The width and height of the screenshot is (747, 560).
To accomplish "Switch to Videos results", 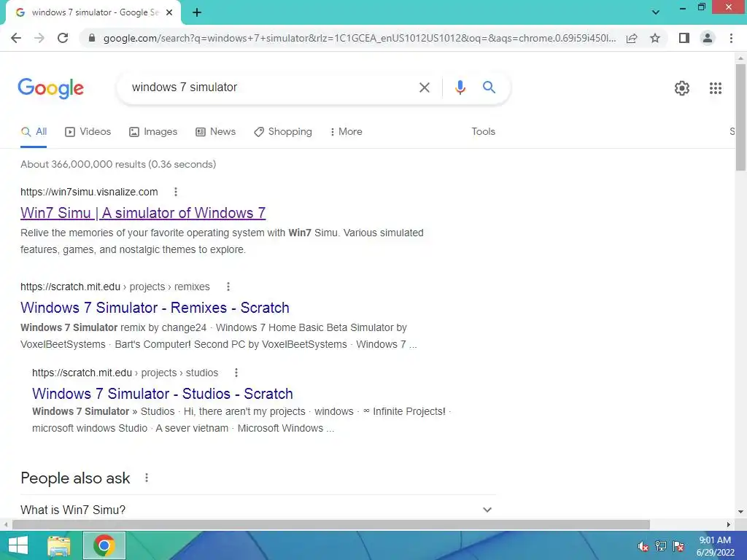I will pyautogui.click(x=88, y=132).
